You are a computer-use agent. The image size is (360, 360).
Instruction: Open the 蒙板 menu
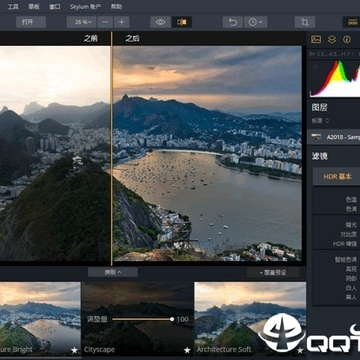[x=34, y=7]
